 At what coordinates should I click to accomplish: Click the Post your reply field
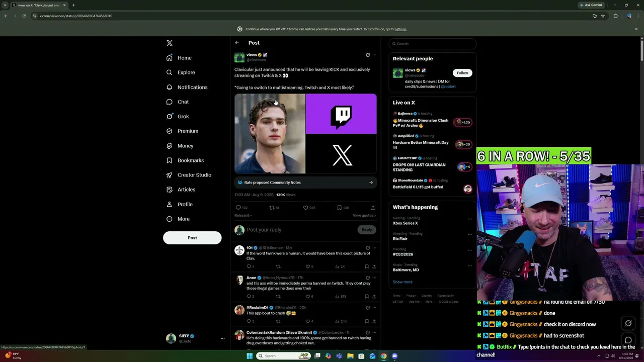point(301,230)
